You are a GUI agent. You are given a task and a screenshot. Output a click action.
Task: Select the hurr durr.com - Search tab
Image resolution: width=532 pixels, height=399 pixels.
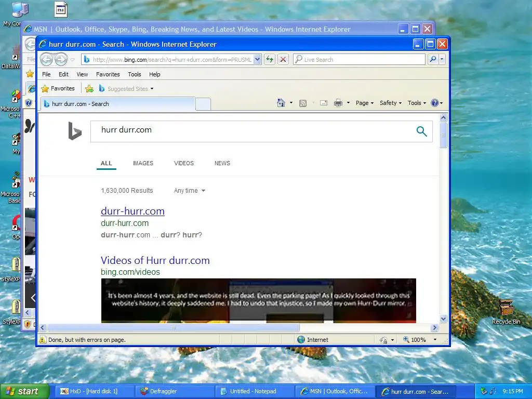click(118, 104)
